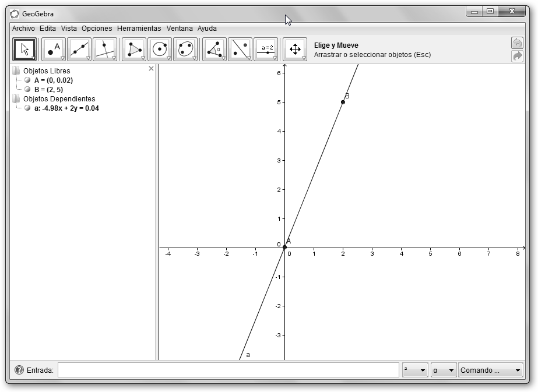Select the Slider (a=2) tool
The height and width of the screenshot is (392, 538).
(266, 50)
